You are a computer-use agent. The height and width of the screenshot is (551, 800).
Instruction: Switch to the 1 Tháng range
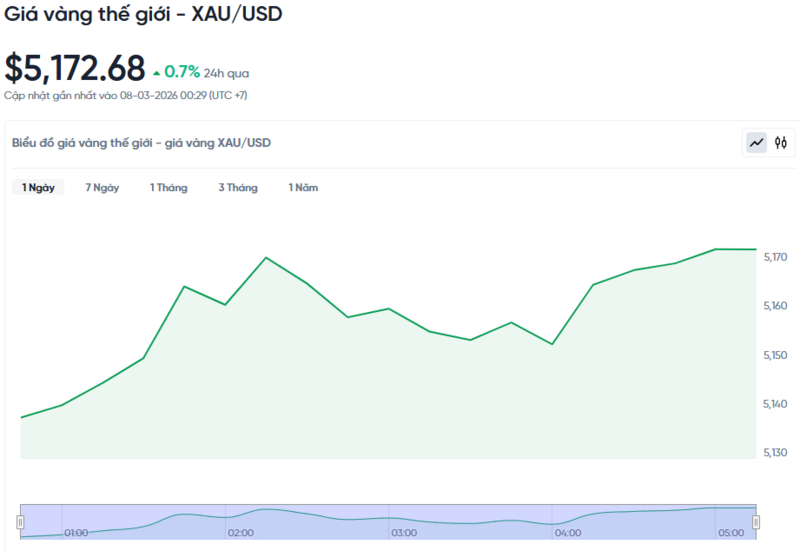[x=168, y=187]
